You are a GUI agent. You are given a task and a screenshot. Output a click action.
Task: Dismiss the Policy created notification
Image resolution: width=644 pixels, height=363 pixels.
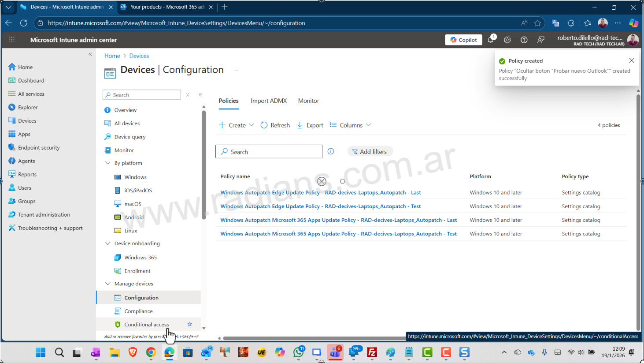(x=632, y=60)
